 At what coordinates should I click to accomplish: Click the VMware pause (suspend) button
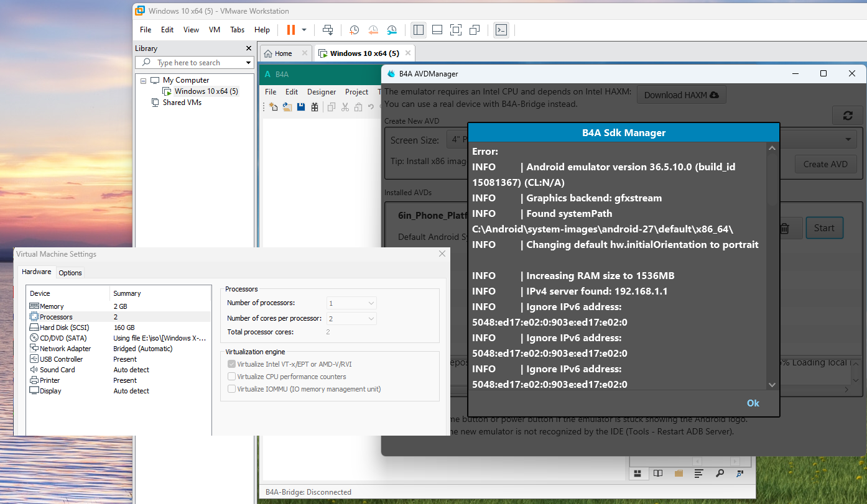(291, 30)
